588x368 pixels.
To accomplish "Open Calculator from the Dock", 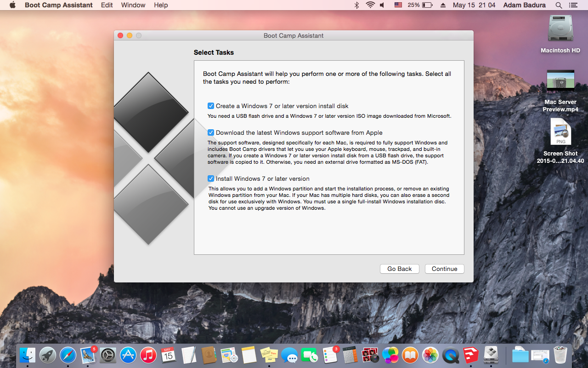I will [x=350, y=355].
